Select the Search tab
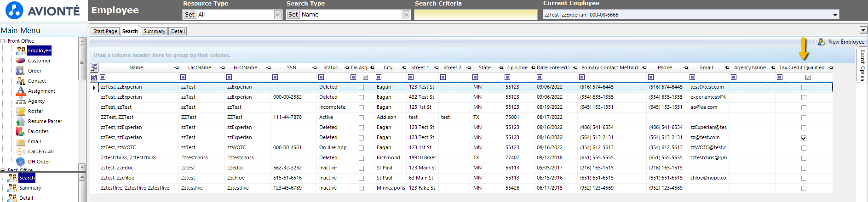Image resolution: width=868 pixels, height=202 pixels. tap(130, 31)
